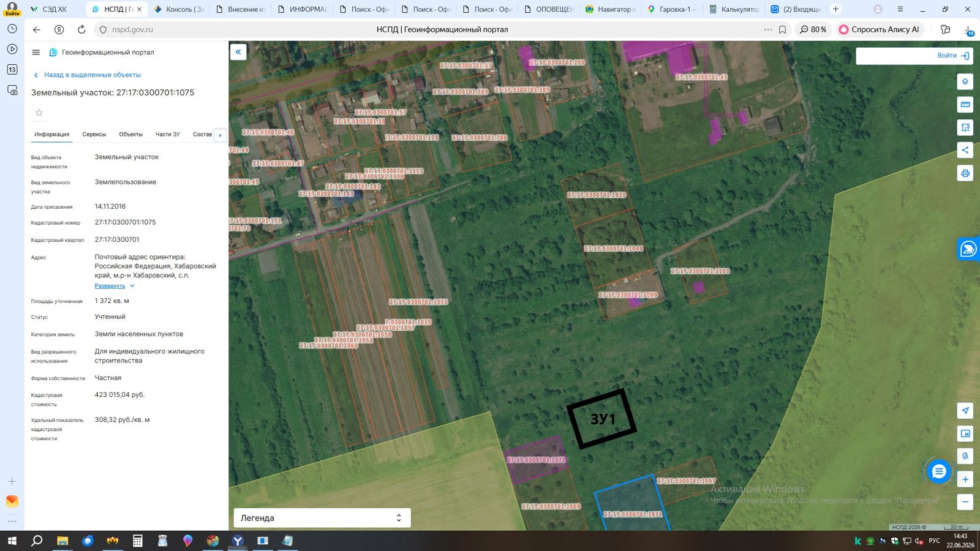Collapse the left info panel
Screen dimensions: 980x551
click(x=238, y=52)
